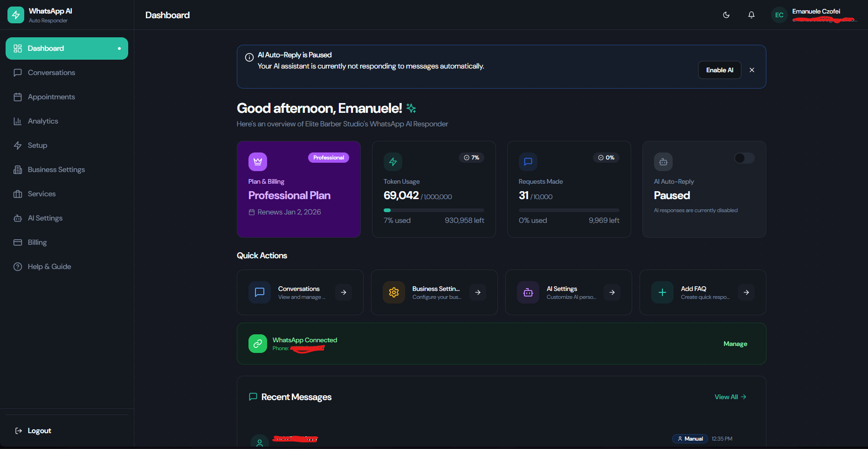
Task: Toggle the AI Auto-Reply switch on
Action: [744, 158]
